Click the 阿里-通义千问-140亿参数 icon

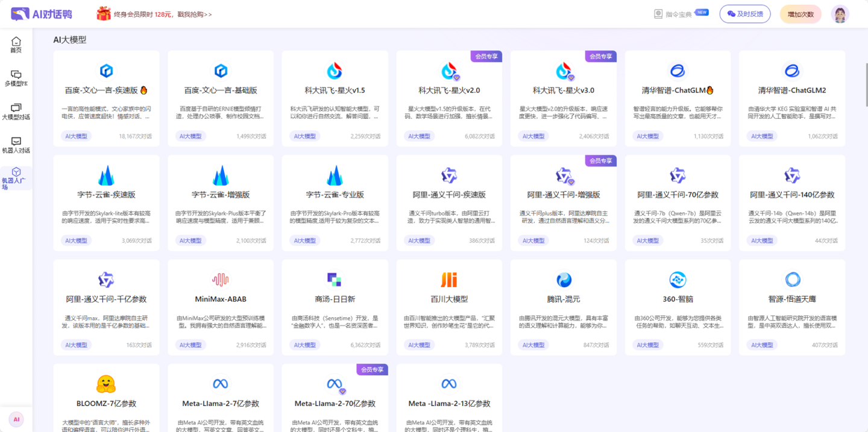coord(792,176)
